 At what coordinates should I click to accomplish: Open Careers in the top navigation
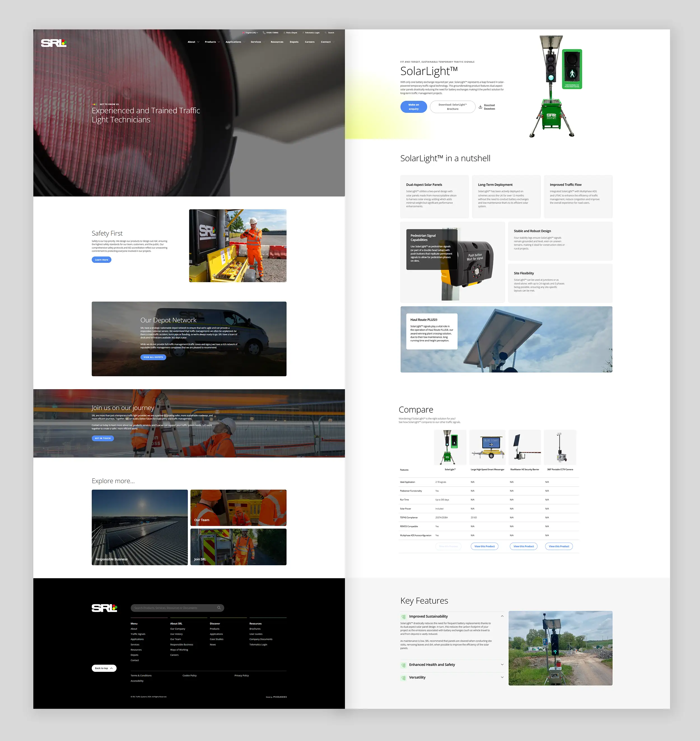(x=310, y=42)
